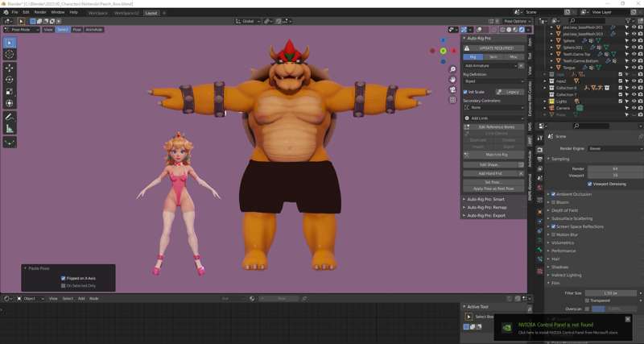Pick the Measure tool in left toolbar
This screenshot has width=644, height=344.
10,129
